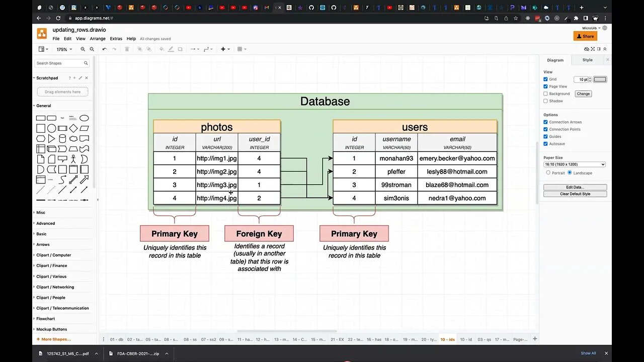The image size is (644, 362).
Task: Open the view panels dropdown in toolbar
Action: pyautogui.click(x=44, y=49)
